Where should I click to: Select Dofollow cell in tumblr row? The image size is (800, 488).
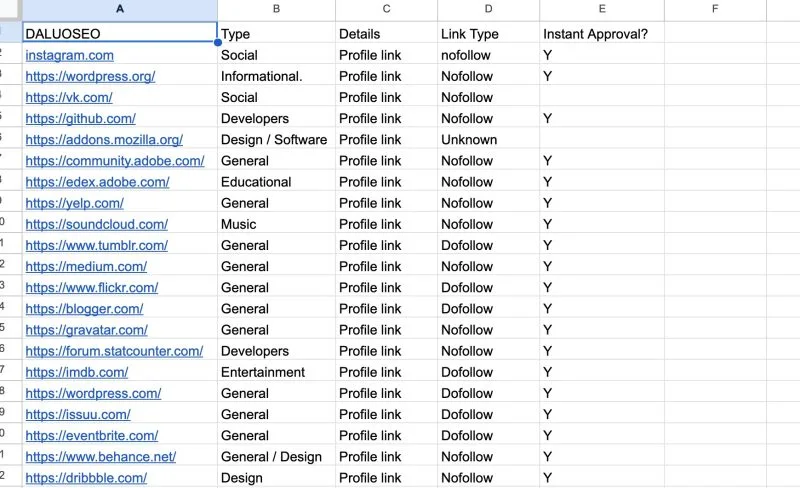(x=488, y=245)
